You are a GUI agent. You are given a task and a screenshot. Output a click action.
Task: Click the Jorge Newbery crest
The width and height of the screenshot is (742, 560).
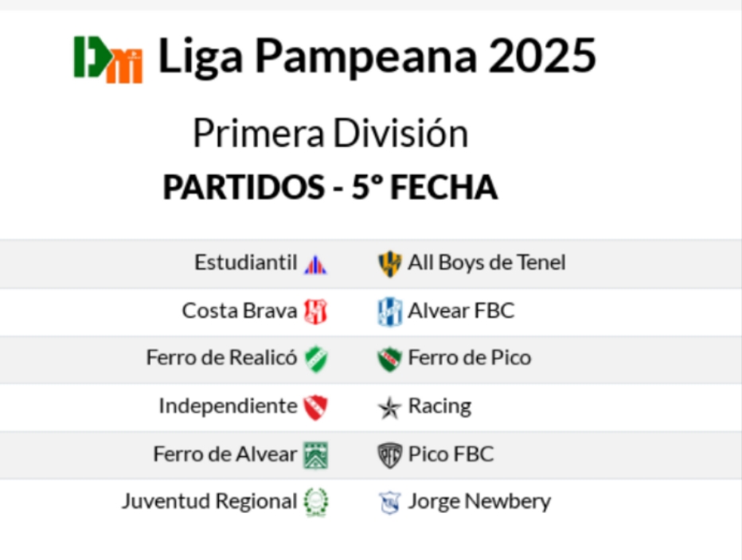tap(389, 504)
